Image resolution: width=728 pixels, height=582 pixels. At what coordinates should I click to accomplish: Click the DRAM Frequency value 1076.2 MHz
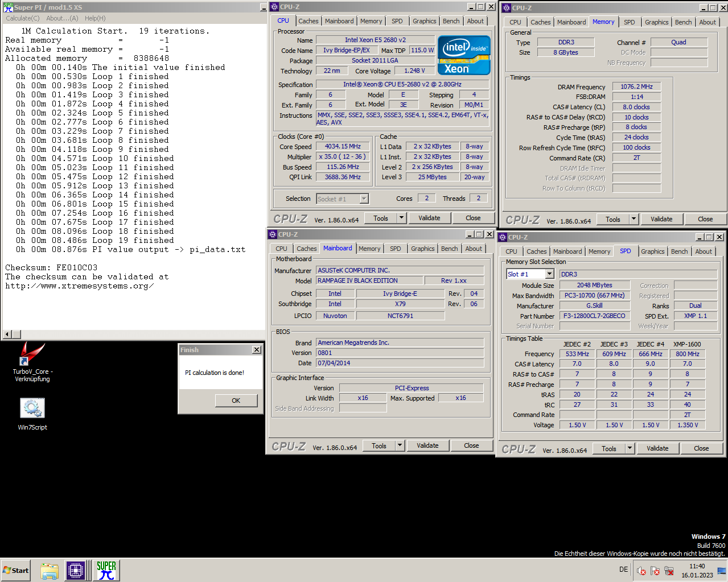click(x=637, y=86)
